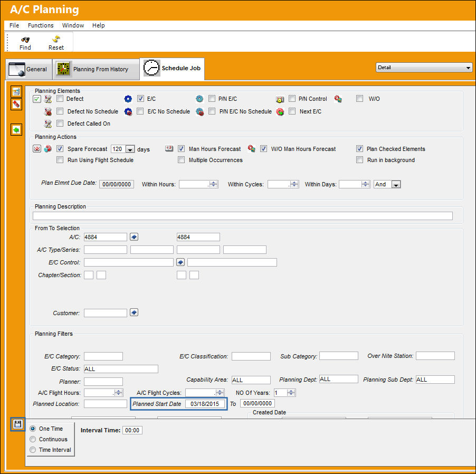Click the Interval Time field
Viewport: 476px width, 474px height.
[x=132, y=430]
